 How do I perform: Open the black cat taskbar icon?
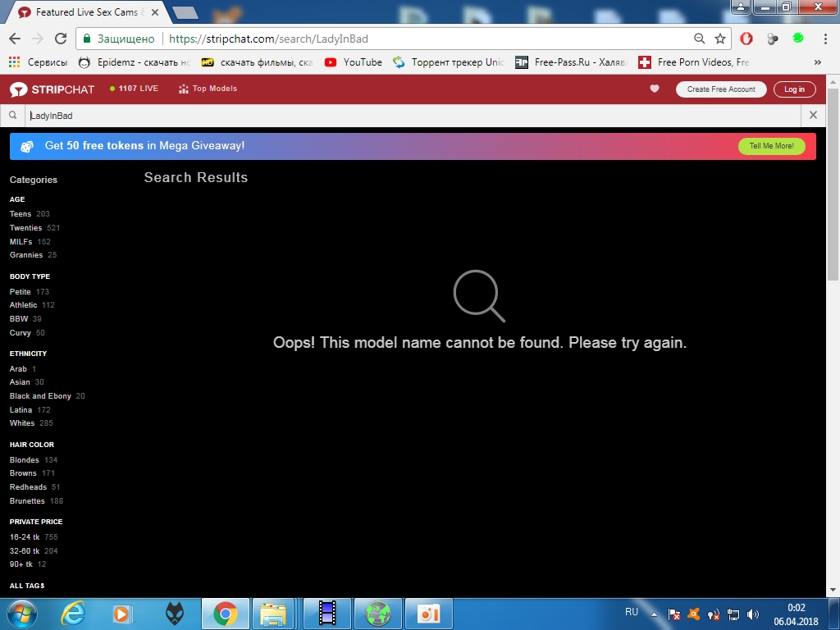coord(175,614)
